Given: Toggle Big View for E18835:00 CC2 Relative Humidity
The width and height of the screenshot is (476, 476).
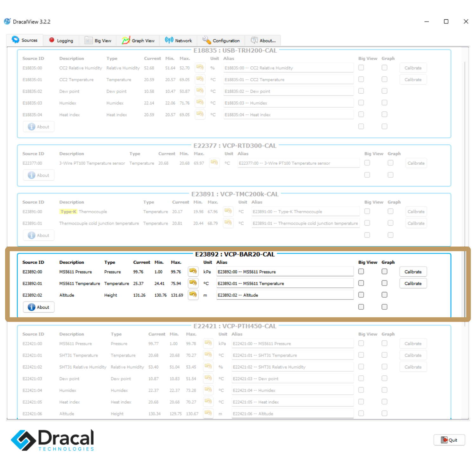Looking at the screenshot, I should 361,68.
